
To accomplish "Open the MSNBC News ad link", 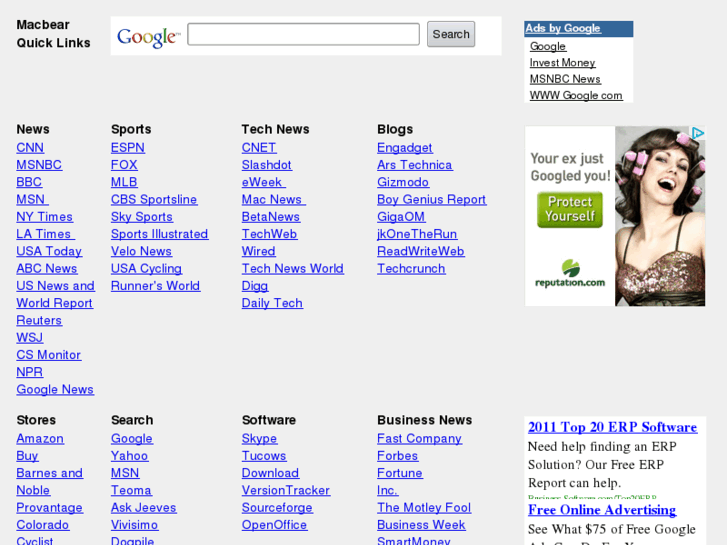I will pyautogui.click(x=565, y=79).
